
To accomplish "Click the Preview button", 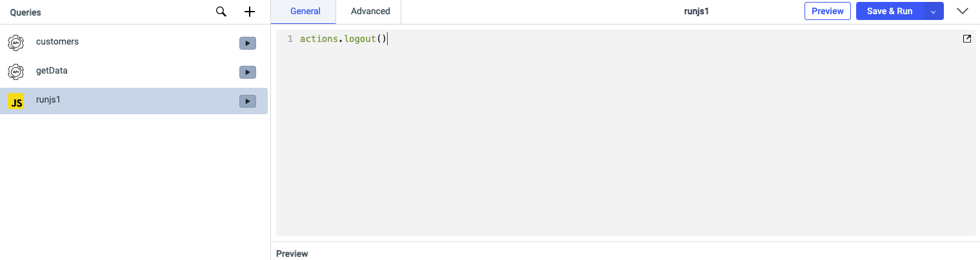I will click(827, 11).
